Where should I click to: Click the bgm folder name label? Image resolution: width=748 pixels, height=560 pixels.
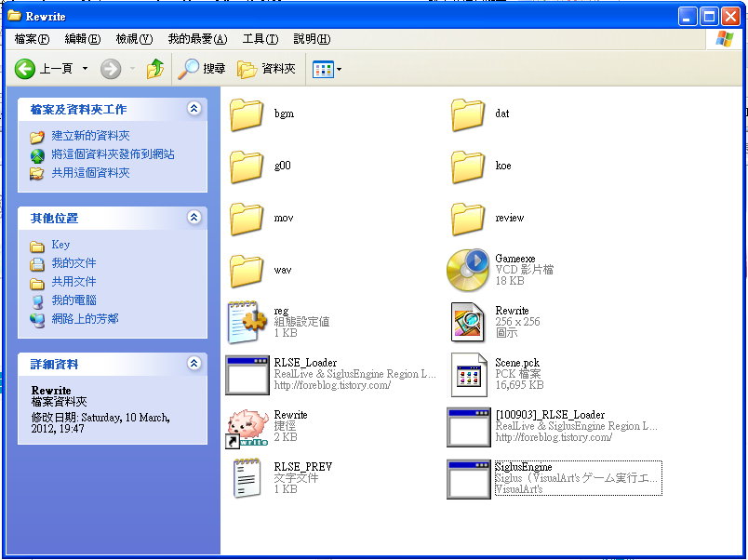tap(284, 113)
